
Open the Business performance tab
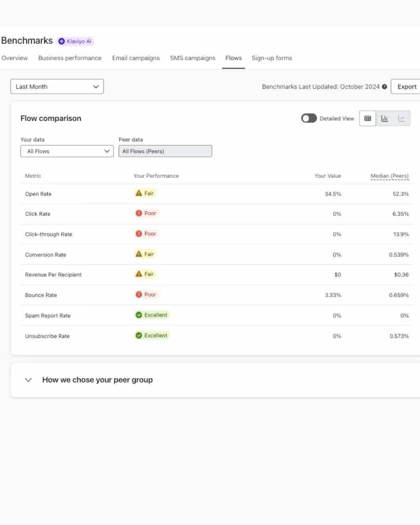click(70, 58)
